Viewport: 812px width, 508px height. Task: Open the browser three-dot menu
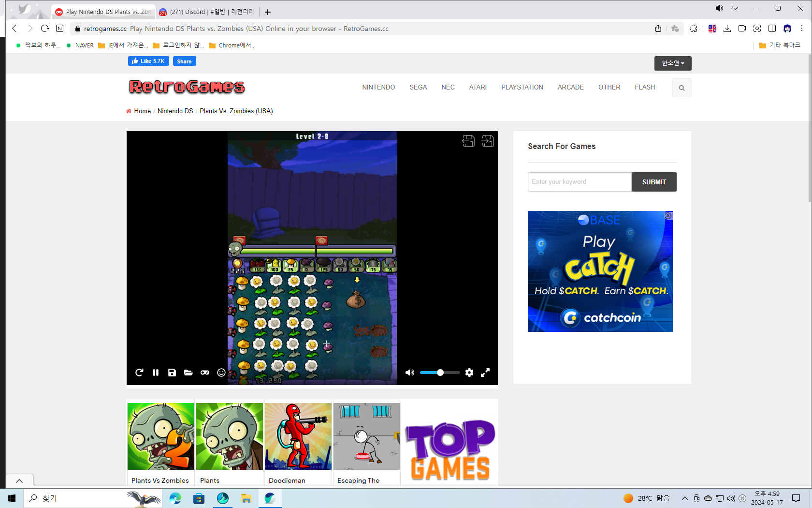[x=802, y=29]
